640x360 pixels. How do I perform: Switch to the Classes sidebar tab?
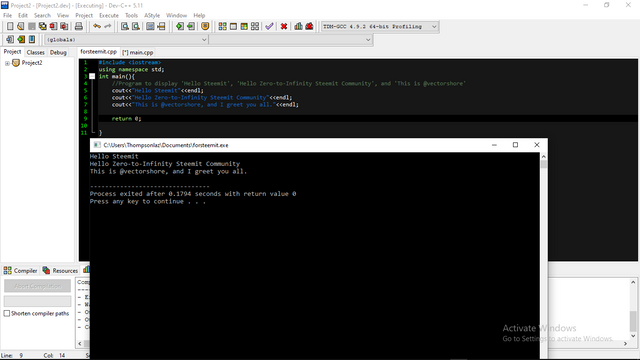click(36, 52)
